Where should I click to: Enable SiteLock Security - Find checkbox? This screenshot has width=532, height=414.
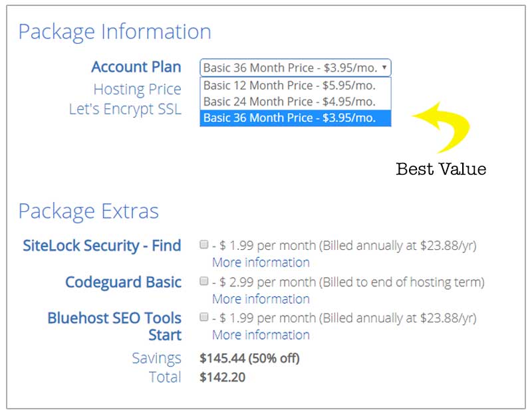tap(204, 245)
